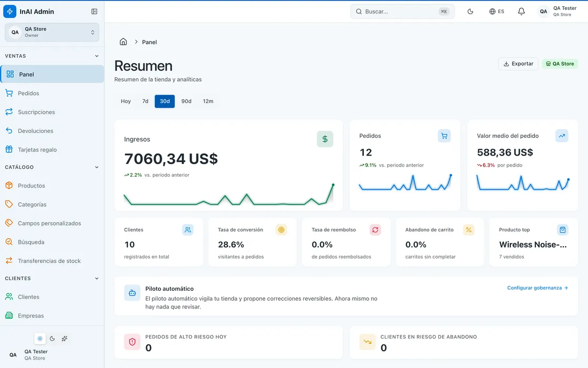
Task: Click the Clientes people icon in sidebar
Action: point(9,297)
